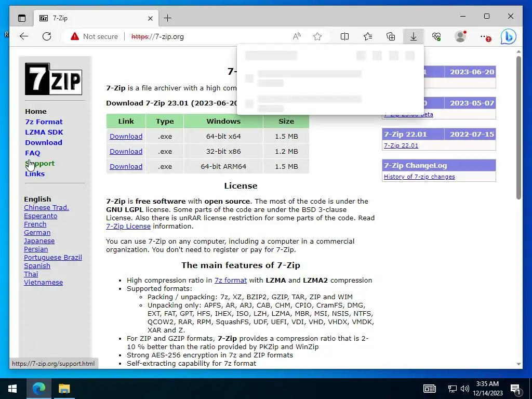Switch language to Thai
532x399 pixels.
pos(31,274)
